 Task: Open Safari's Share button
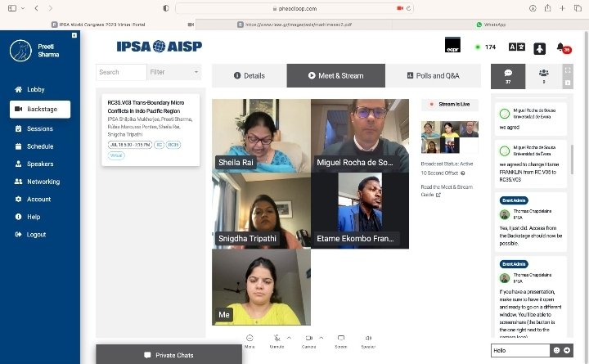pyautogui.click(x=547, y=8)
